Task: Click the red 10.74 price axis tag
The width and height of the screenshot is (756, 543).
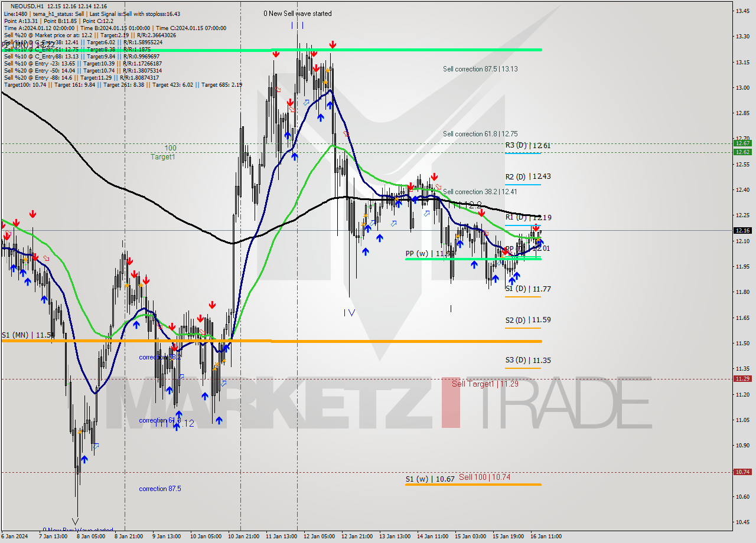Action: pos(742,472)
